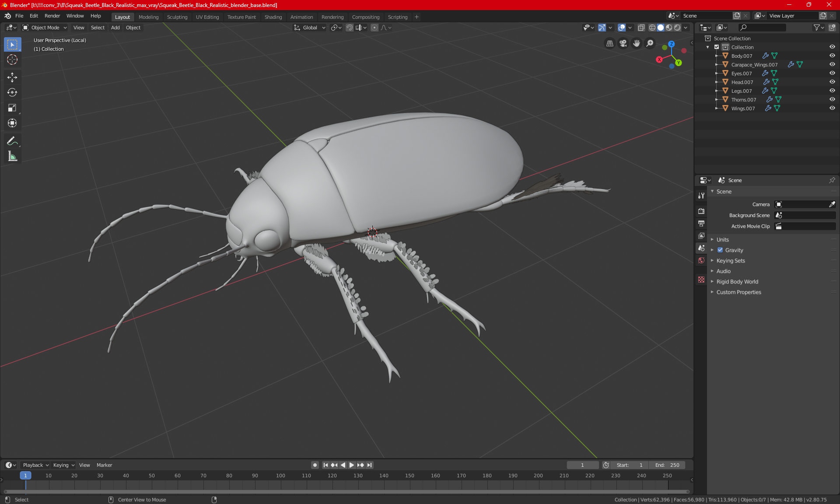840x504 pixels.
Task: Switch to the Sculpting workspace tab
Action: (x=177, y=17)
